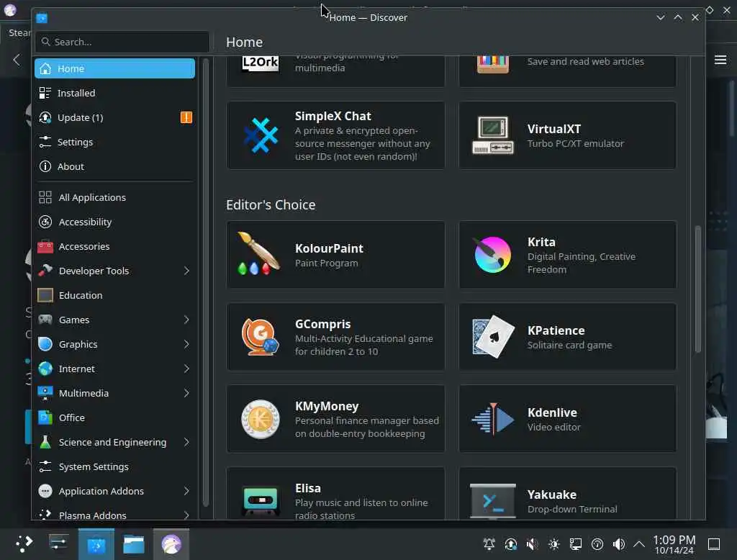Click the L2Ork logo icon
Viewport: 737px width, 560px height.
(x=261, y=63)
